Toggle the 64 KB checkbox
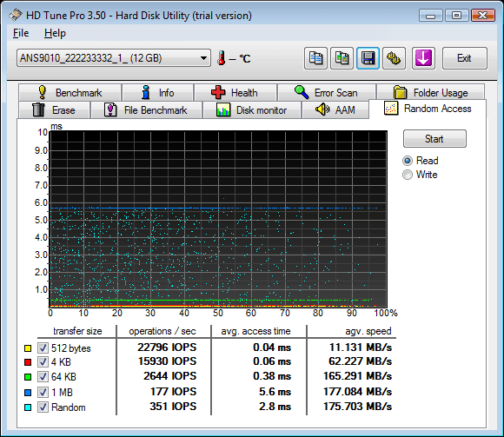504x437 pixels. 43,376
